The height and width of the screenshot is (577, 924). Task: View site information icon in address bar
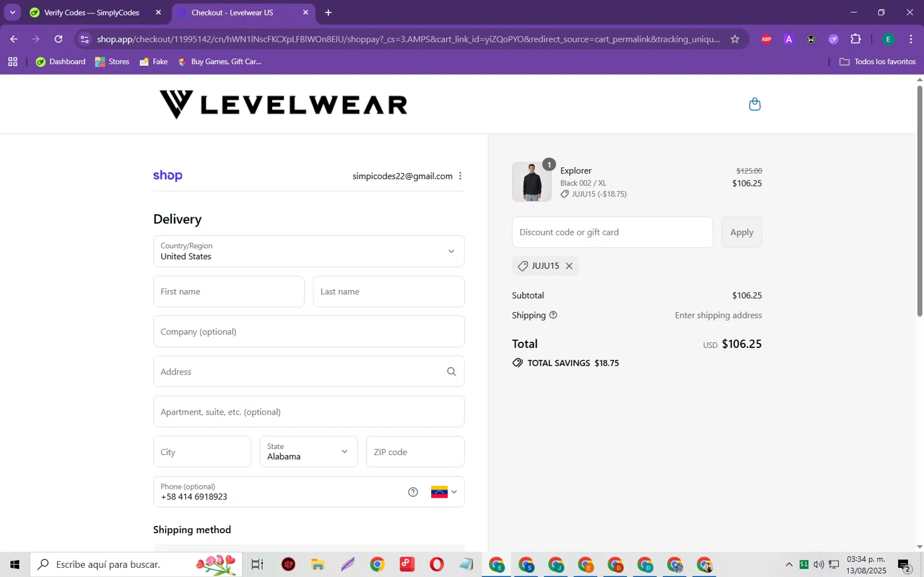[x=85, y=39]
